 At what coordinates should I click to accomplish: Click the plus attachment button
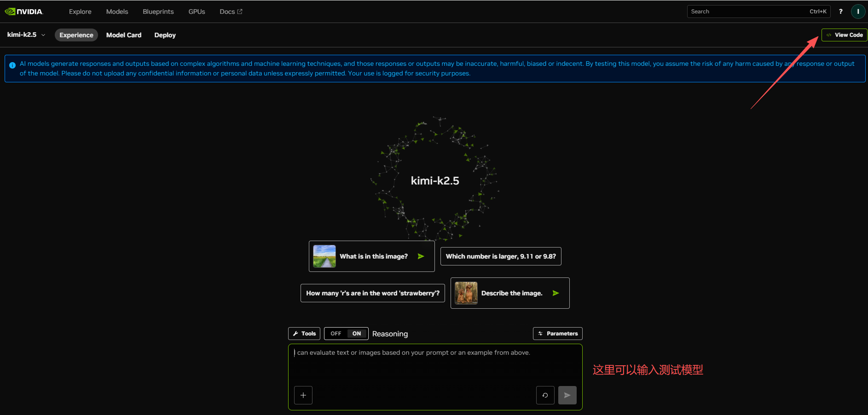tap(303, 395)
